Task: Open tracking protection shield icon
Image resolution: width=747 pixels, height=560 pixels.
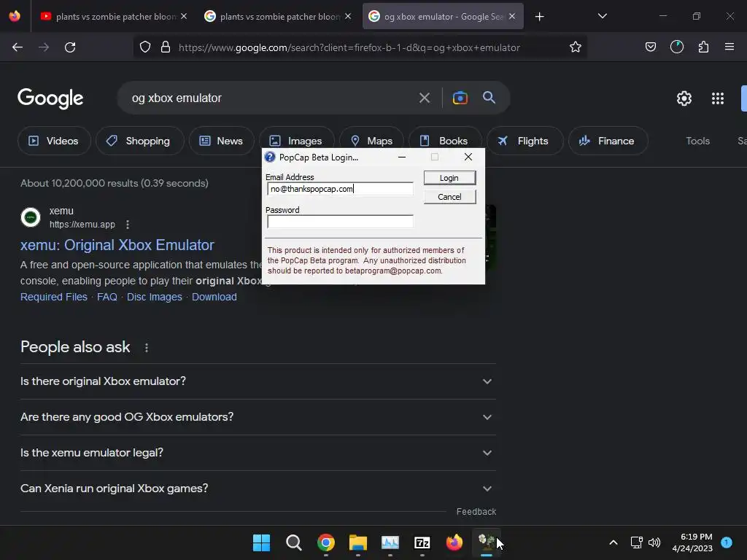Action: [145, 47]
